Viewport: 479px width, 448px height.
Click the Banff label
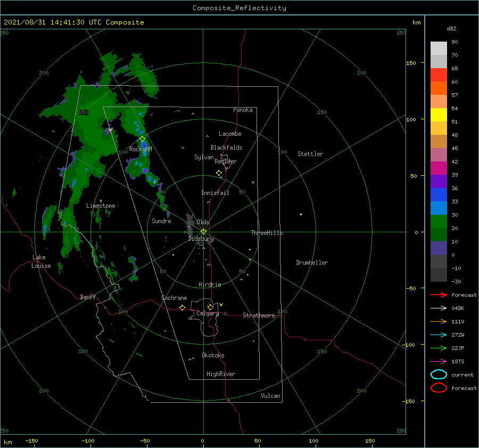pos(88,297)
